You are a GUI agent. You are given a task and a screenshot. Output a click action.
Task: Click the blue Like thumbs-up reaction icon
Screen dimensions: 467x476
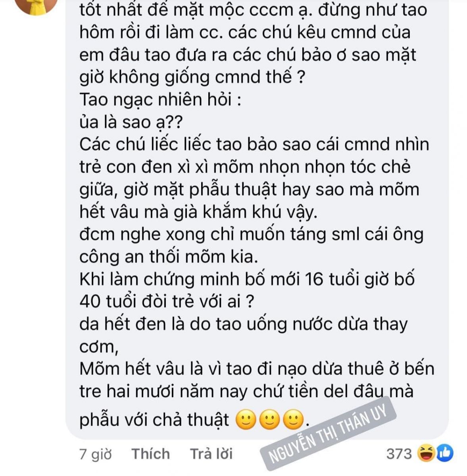[444, 453]
